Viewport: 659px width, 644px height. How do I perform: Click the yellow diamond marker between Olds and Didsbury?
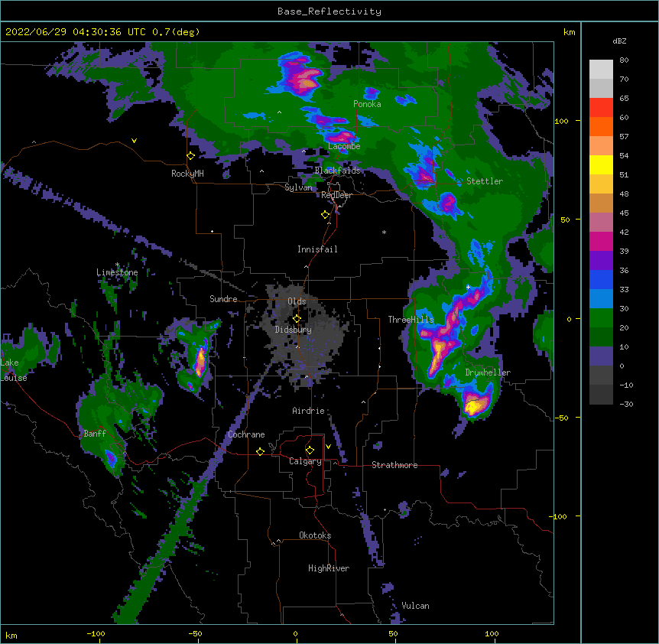click(297, 319)
